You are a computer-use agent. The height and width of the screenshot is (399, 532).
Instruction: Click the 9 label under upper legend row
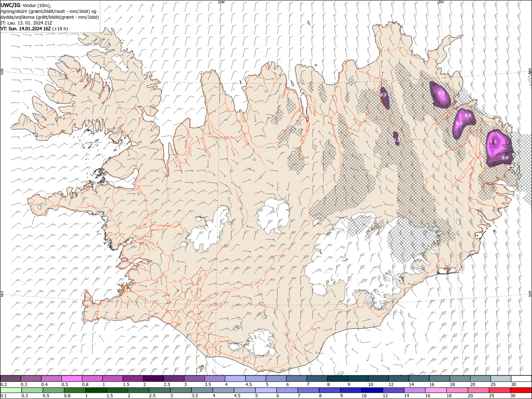coord(349,384)
